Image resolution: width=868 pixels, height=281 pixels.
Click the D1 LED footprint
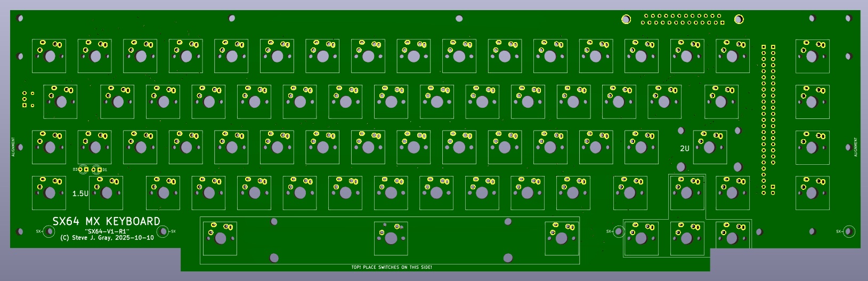[x=96, y=170]
